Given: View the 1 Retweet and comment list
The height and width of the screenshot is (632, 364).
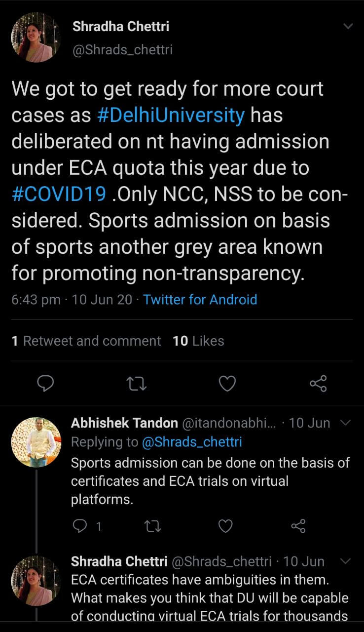Looking at the screenshot, I should point(86,341).
